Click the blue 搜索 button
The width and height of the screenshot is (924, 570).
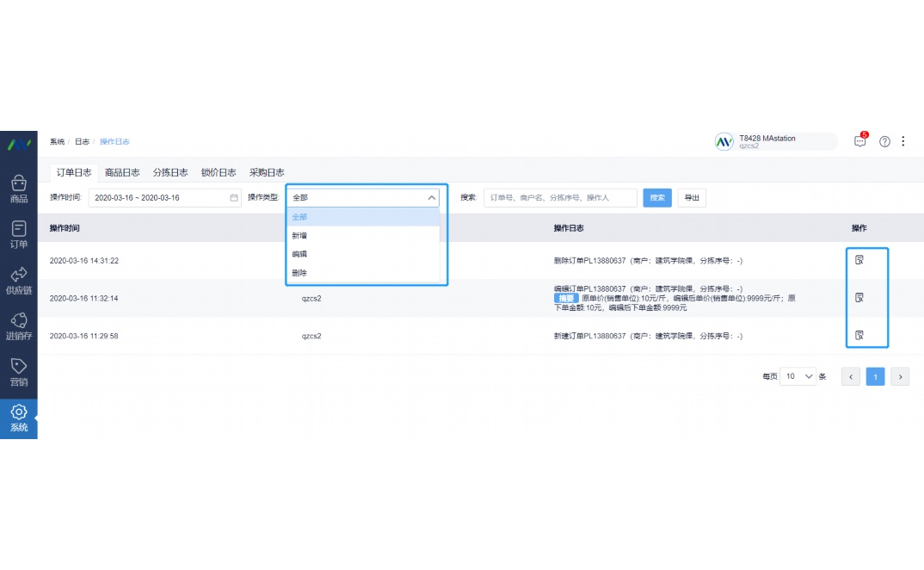657,198
